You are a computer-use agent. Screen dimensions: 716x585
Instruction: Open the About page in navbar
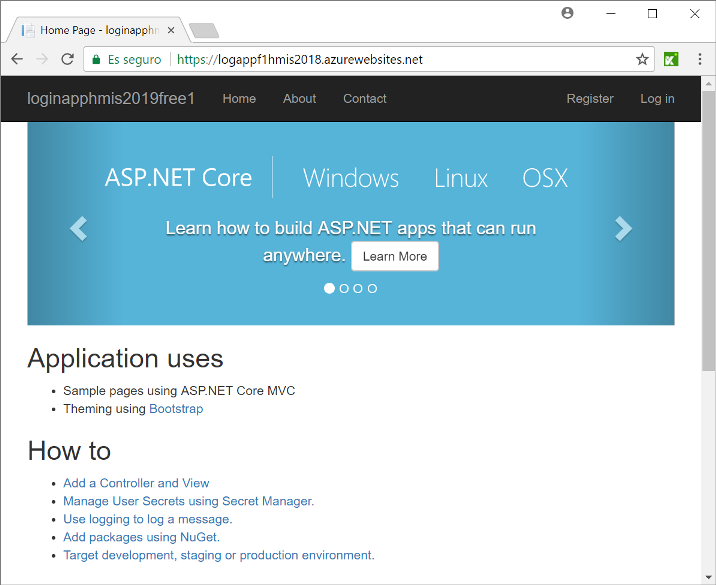click(299, 99)
